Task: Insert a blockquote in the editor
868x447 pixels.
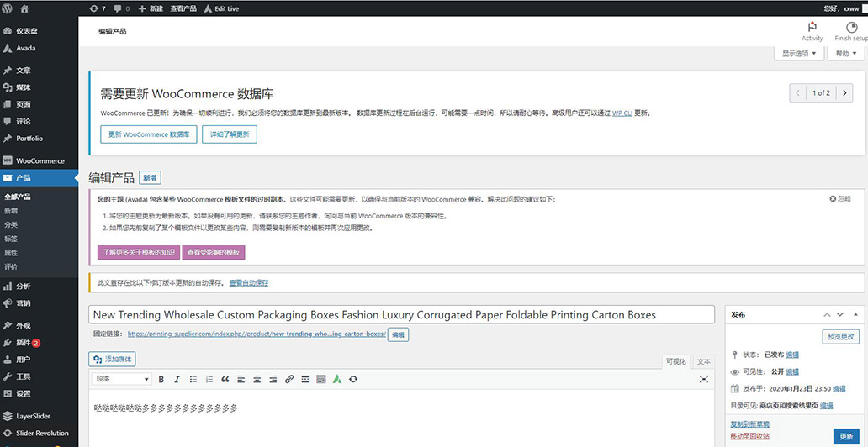Action: click(225, 380)
